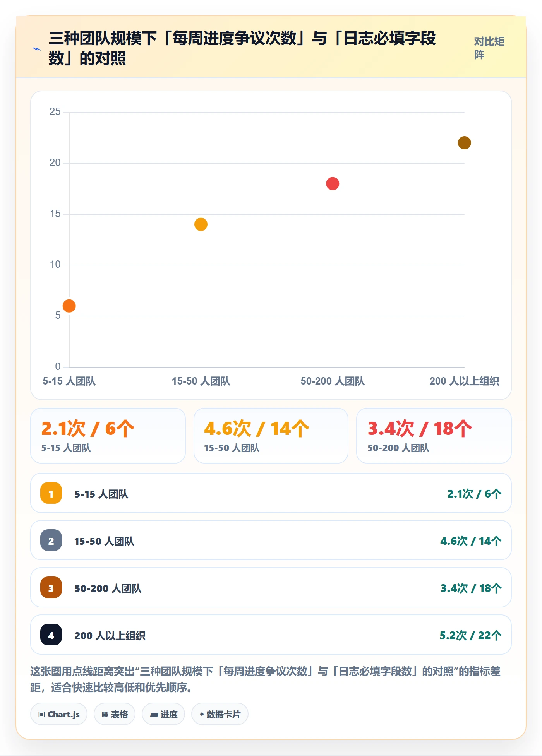
Task: Click the y-axis tick label 25
Action: [55, 112]
